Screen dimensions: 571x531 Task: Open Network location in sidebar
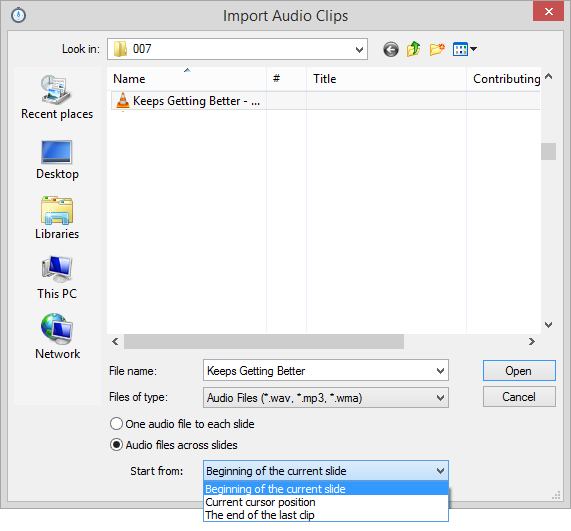click(57, 337)
